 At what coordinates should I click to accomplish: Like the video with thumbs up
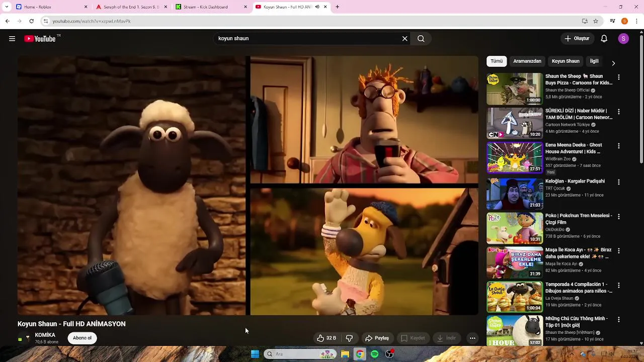pos(326,338)
